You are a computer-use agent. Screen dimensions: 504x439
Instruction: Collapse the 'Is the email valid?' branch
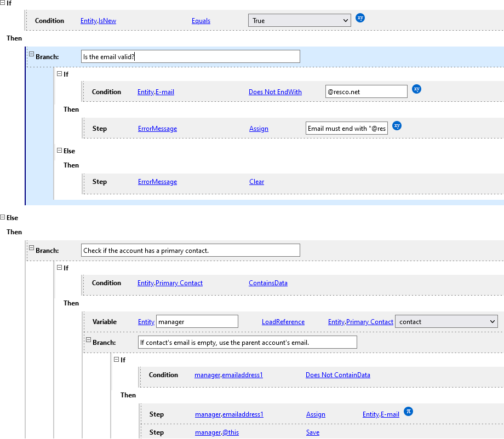(31, 55)
